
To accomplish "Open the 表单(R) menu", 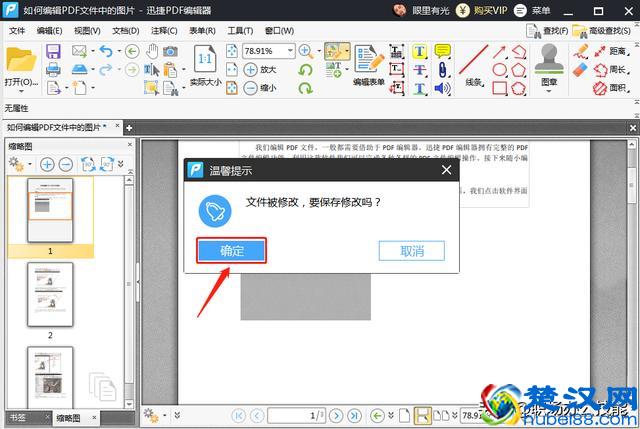I will (202, 31).
